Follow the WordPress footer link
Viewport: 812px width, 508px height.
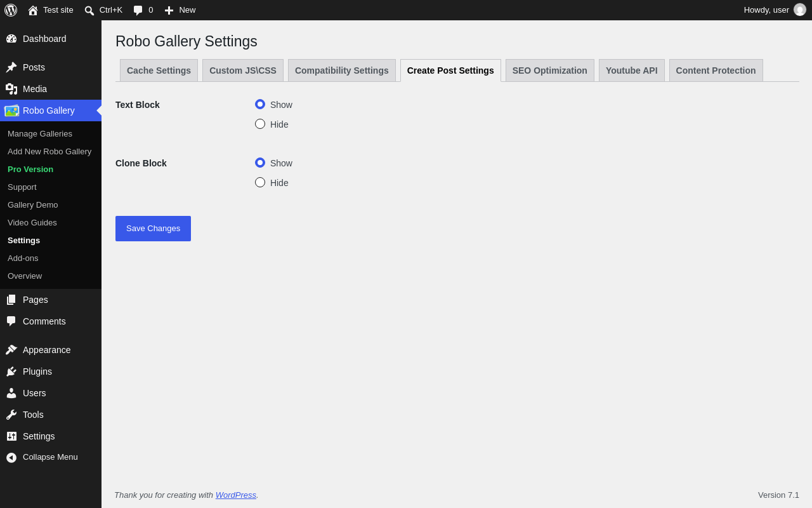[236, 495]
